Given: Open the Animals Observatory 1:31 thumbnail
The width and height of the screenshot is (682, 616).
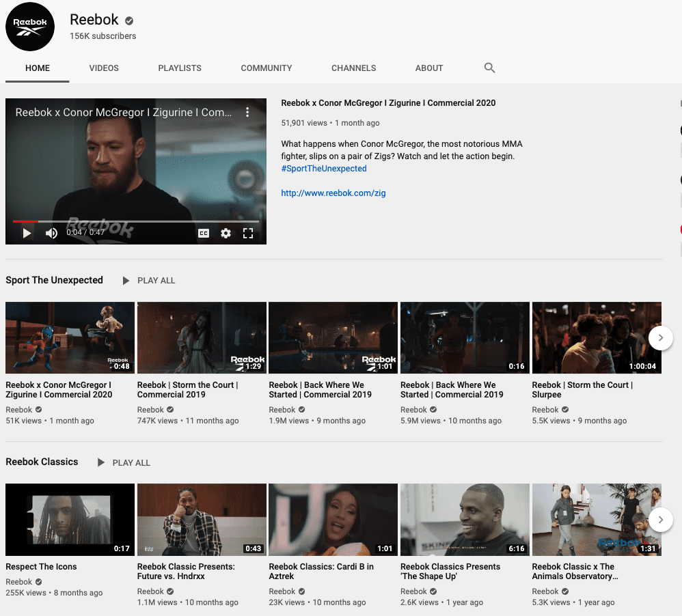Looking at the screenshot, I should click(x=597, y=520).
